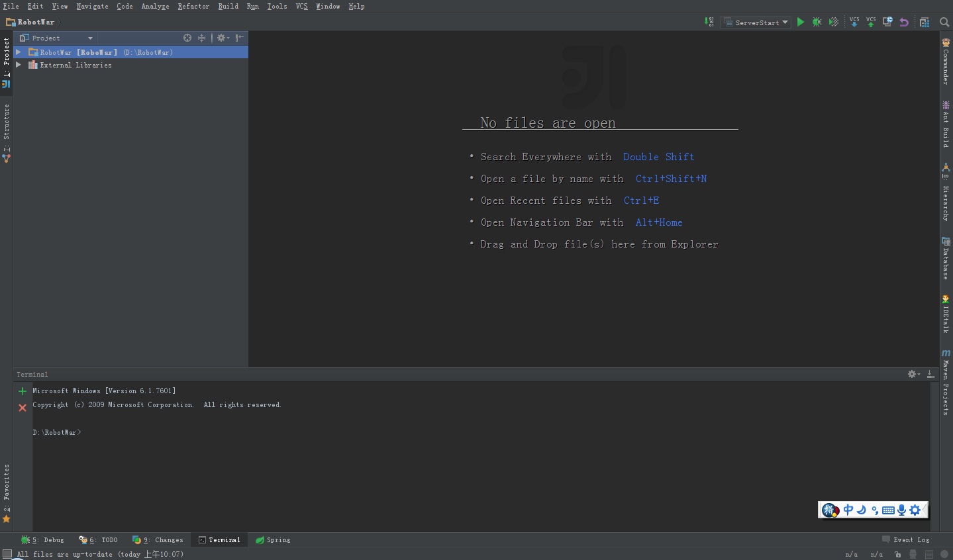953x560 pixels.
Task: Open the Project view selector dropdown
Action: click(x=56, y=38)
